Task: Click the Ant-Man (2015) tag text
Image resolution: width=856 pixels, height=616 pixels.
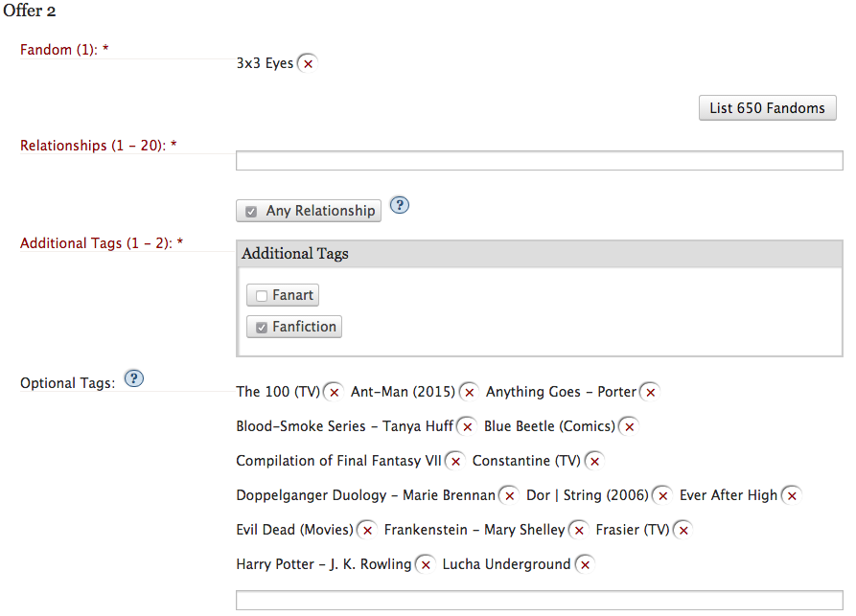Action: pos(403,392)
